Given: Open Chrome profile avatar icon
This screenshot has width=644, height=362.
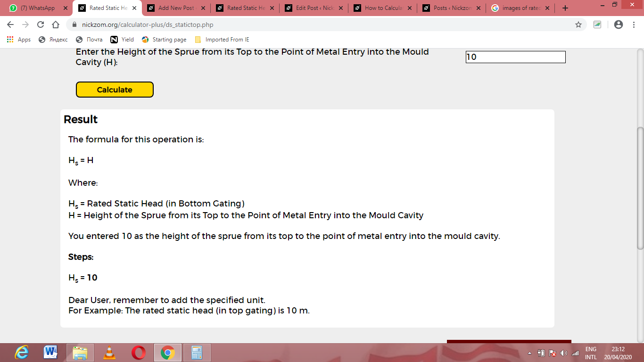Looking at the screenshot, I should tap(619, 25).
